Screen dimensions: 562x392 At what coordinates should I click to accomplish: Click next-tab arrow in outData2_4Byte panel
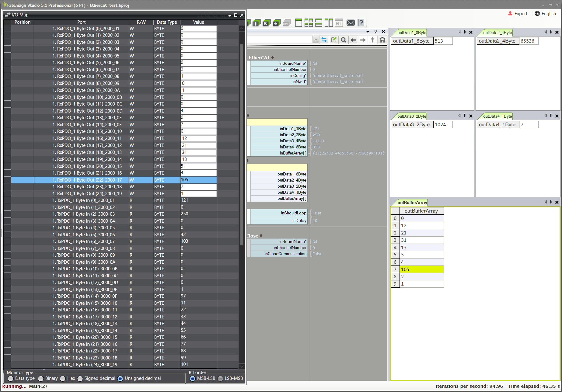point(551,32)
